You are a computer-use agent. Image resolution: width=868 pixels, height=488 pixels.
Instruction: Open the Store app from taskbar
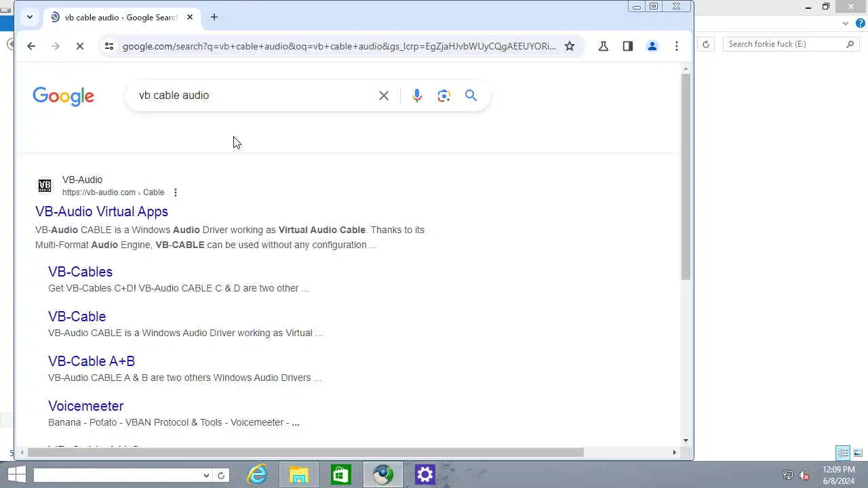(341, 475)
